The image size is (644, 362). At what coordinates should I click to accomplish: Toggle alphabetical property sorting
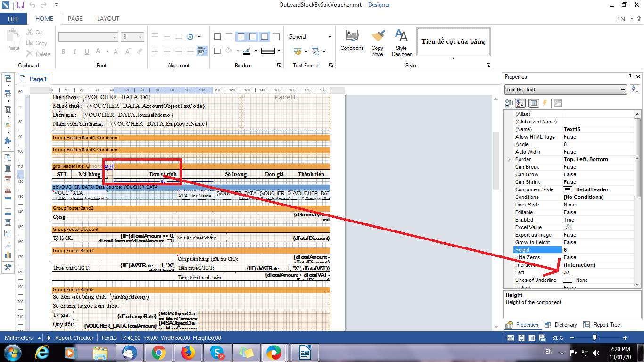[x=521, y=103]
